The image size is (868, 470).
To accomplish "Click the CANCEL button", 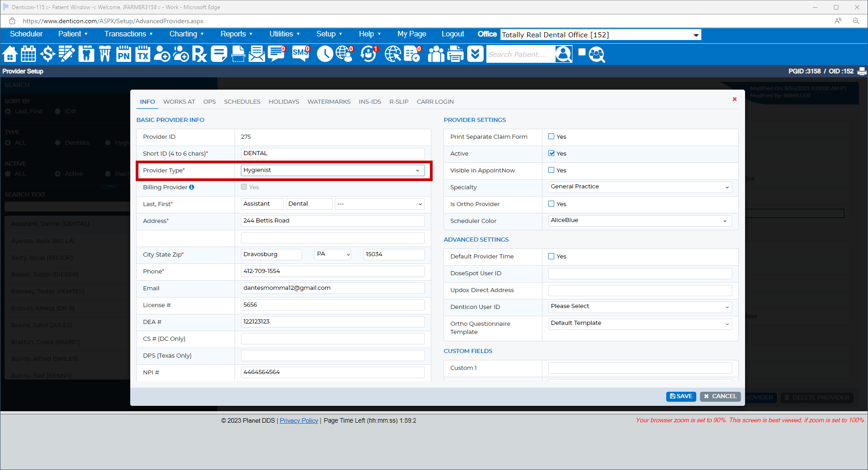I will [x=720, y=396].
